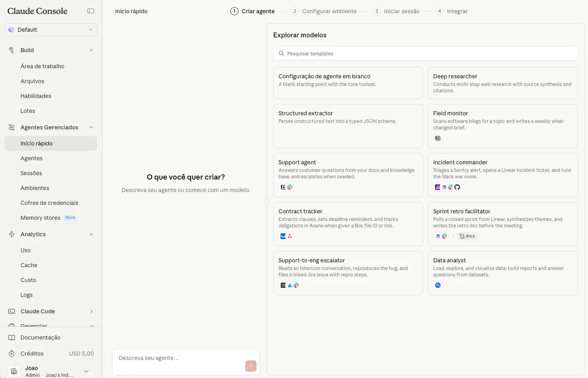Open the Default workspace dropdown
The width and height of the screenshot is (588, 378).
point(51,30)
